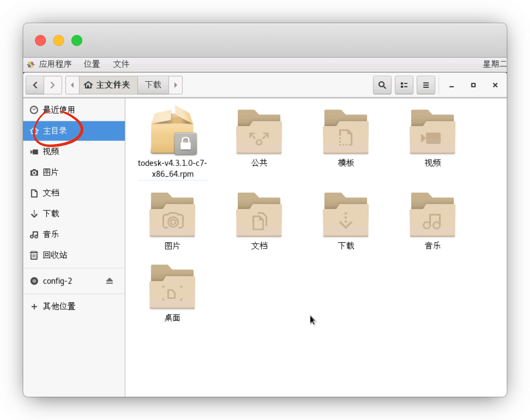The height and width of the screenshot is (420, 530).
Task: Select 最近使用 in the sidebar
Action: [x=58, y=110]
